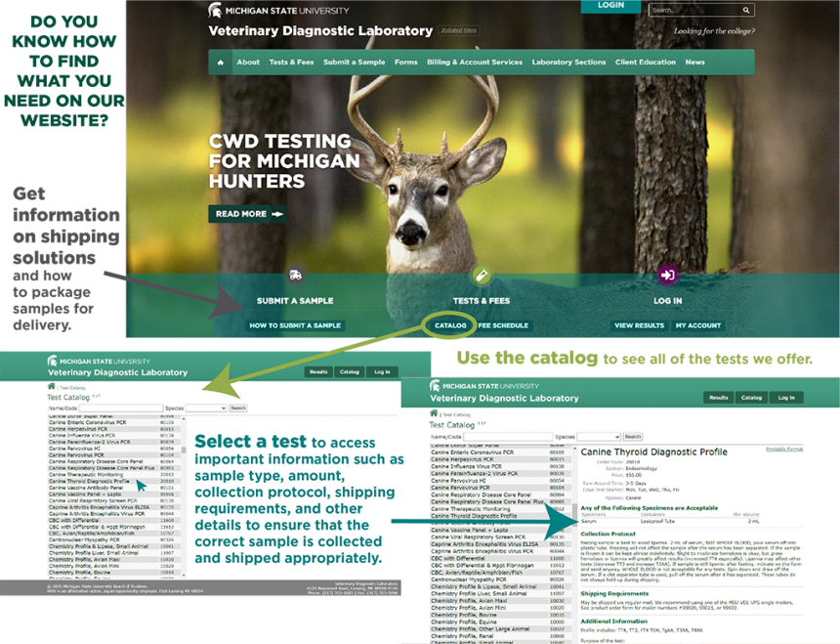The height and width of the screenshot is (644, 840).
Task: Select the truck icon above Submit a Sample
Action: coord(295,276)
